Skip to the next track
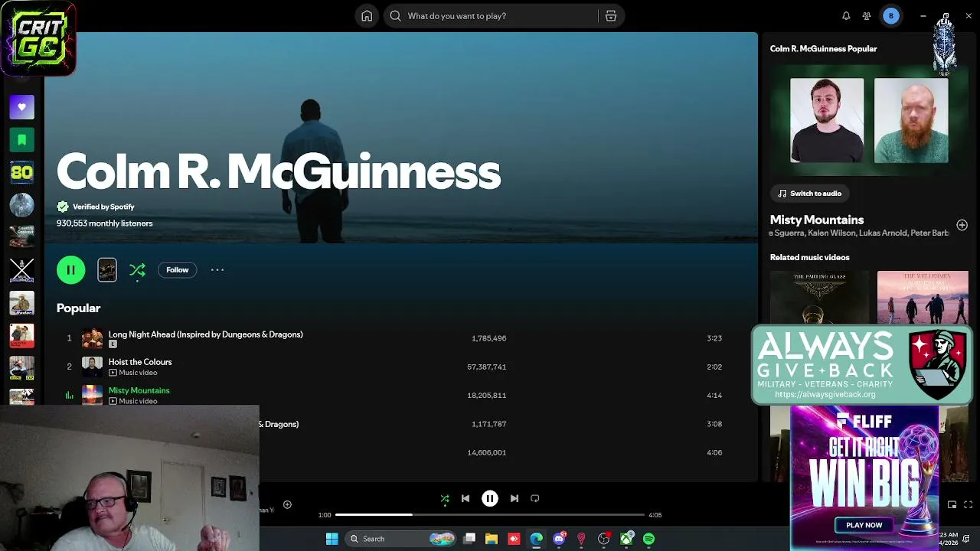This screenshot has width=980, height=551. click(514, 498)
